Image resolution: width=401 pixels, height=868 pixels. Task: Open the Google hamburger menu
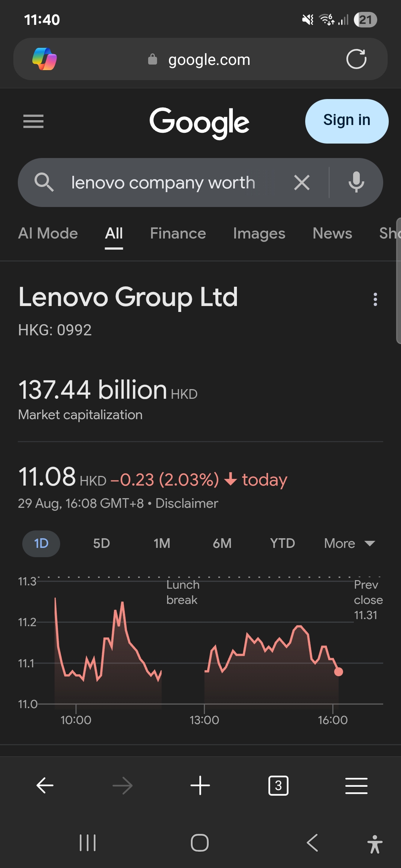tap(33, 121)
